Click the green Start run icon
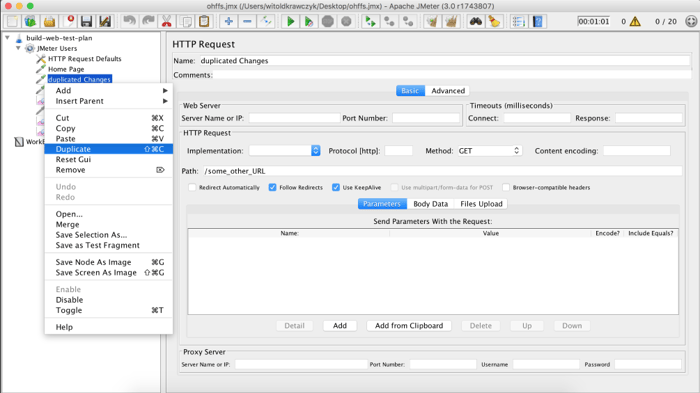 [290, 21]
